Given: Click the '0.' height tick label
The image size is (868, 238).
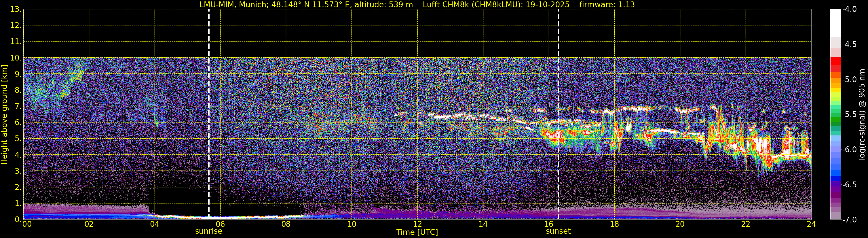Looking at the screenshot, I should point(18,220).
